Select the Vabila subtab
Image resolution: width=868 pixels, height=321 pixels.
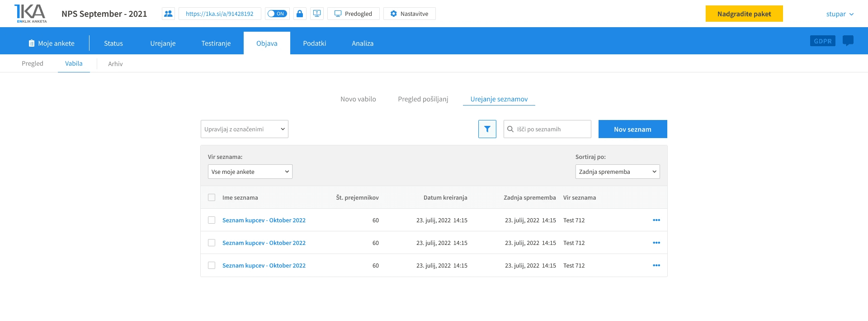[74, 63]
